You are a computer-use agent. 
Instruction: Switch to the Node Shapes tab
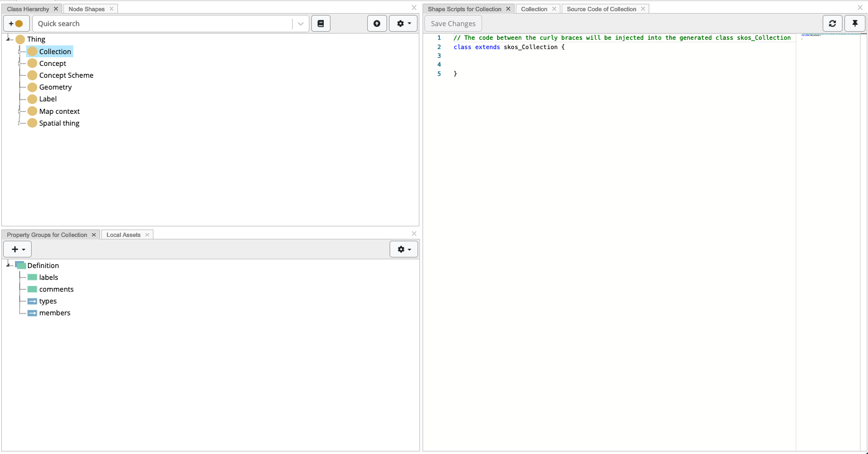coord(86,9)
